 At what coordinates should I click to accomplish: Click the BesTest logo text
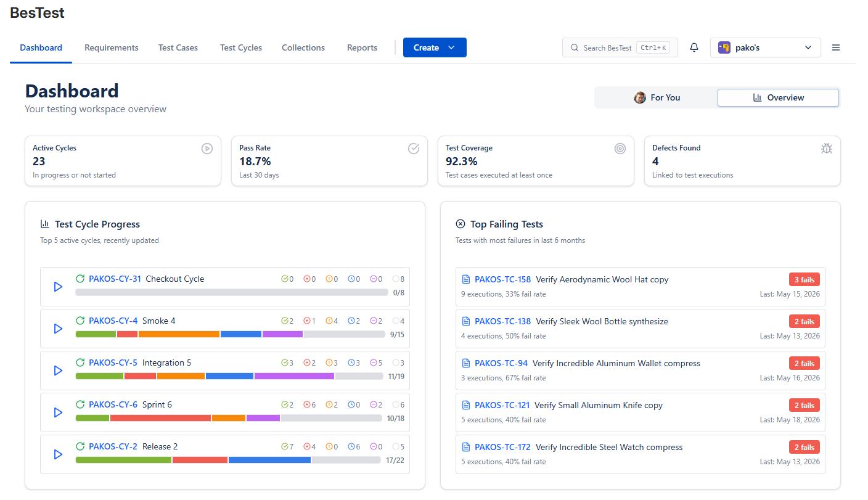(x=37, y=13)
